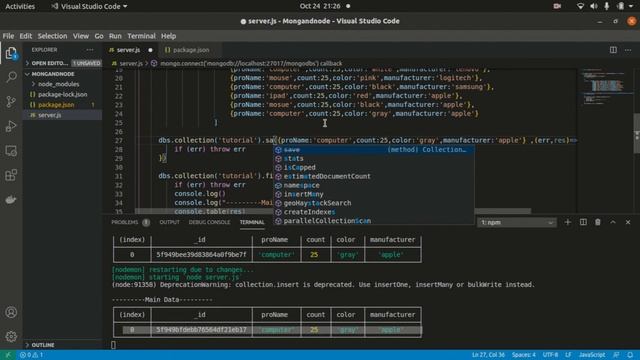
Task: Split the terminal panel
Action: (583, 222)
